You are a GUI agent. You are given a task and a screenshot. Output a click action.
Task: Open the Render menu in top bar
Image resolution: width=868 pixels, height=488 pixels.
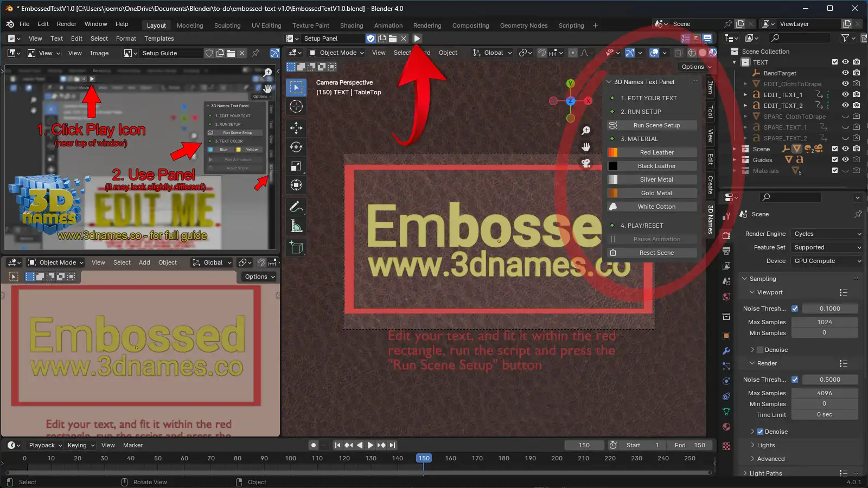click(67, 24)
